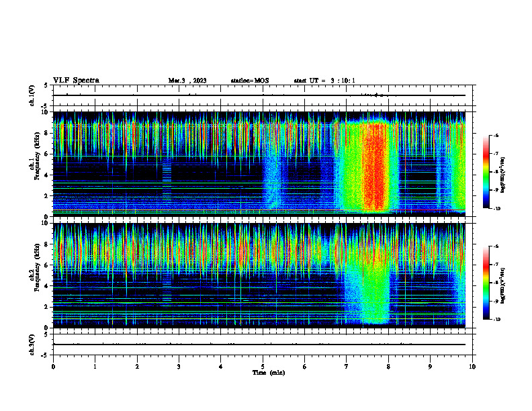Click tick label "0" on the time axis

pyautogui.click(x=53, y=367)
